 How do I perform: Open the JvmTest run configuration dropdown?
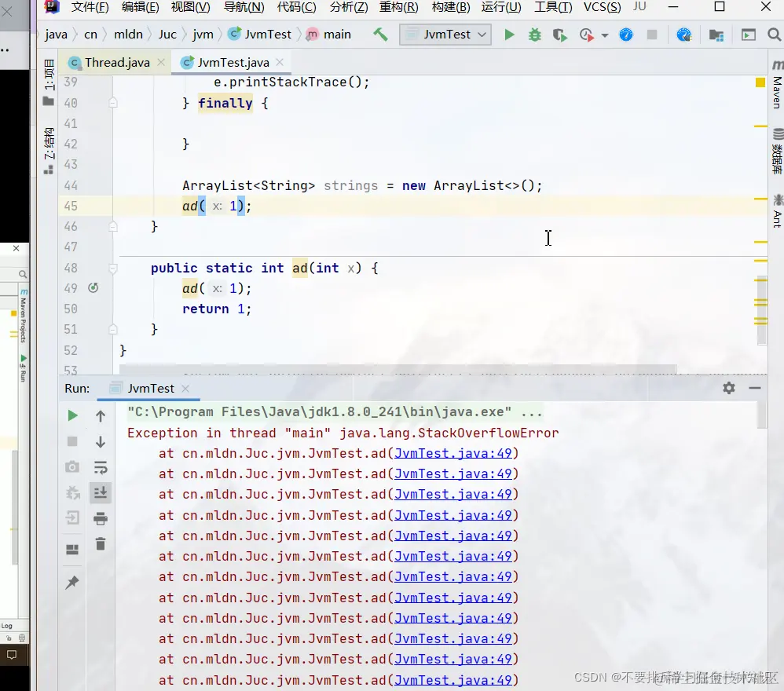(x=445, y=35)
